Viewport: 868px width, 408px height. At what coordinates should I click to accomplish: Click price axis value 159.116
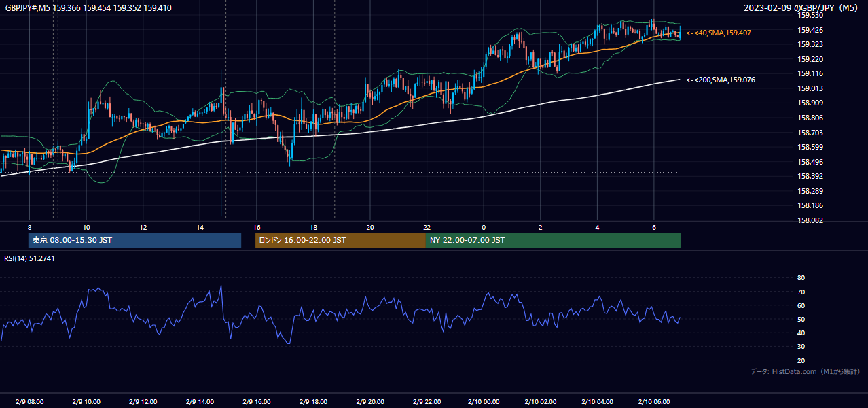(810, 74)
